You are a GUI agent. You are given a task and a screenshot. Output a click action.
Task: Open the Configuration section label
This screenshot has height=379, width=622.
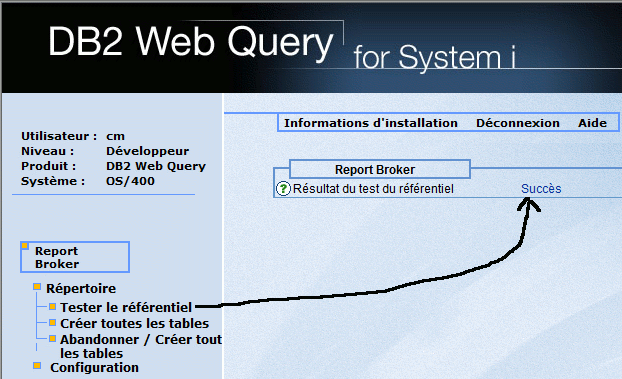pyautogui.click(x=94, y=367)
